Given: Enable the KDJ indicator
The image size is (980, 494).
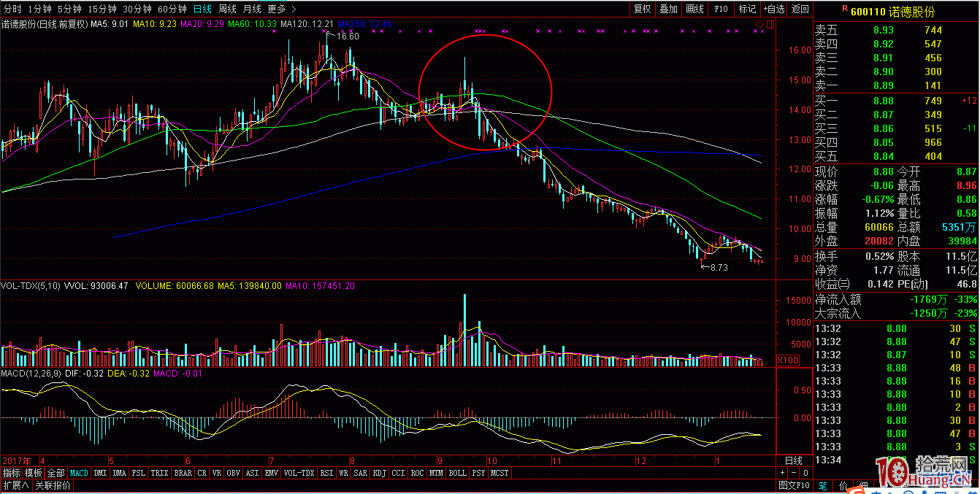Looking at the screenshot, I should click(x=378, y=473).
